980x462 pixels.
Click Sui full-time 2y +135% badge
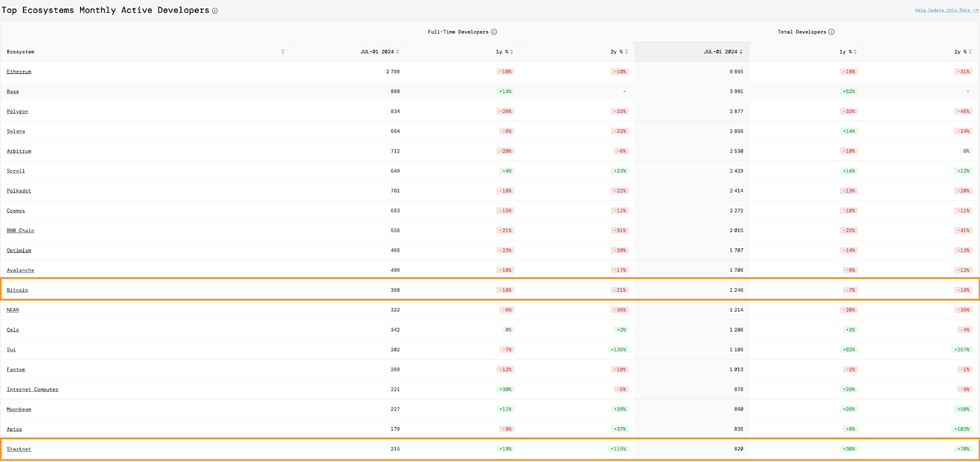pyautogui.click(x=617, y=350)
